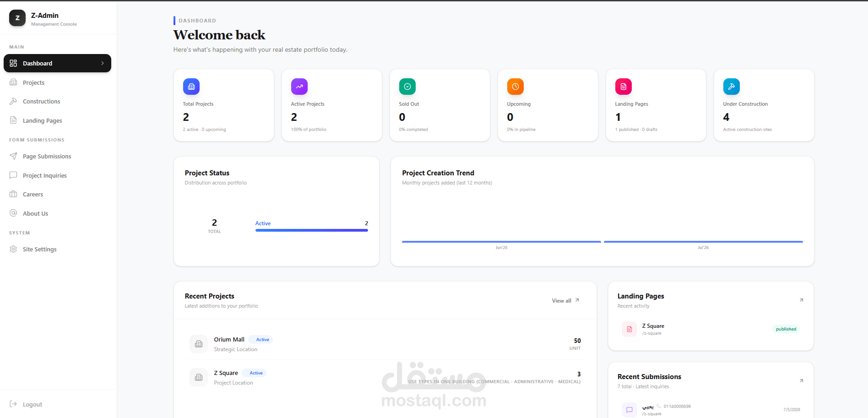
Task: Click the About Us at-sign icon
Action: coord(13,213)
